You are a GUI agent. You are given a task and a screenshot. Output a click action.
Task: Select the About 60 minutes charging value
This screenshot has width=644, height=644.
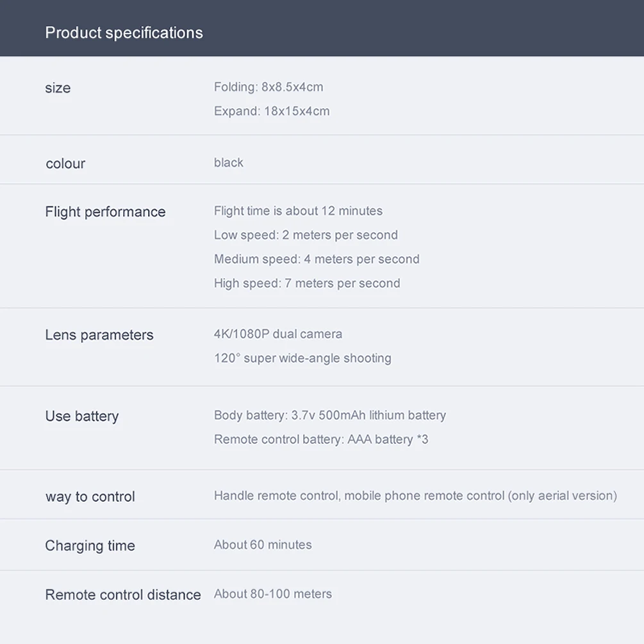pos(263,545)
